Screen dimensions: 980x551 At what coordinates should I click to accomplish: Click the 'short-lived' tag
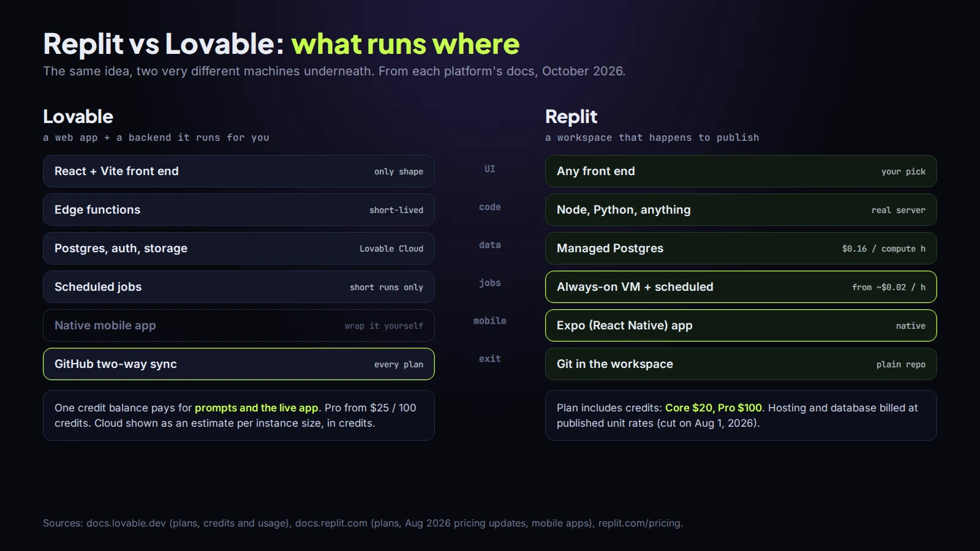click(x=396, y=210)
